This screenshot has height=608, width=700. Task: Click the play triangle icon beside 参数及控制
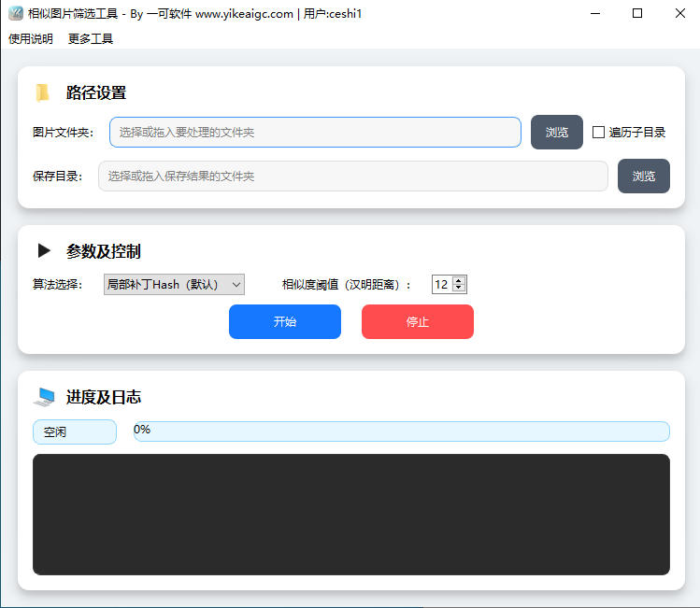[x=44, y=250]
